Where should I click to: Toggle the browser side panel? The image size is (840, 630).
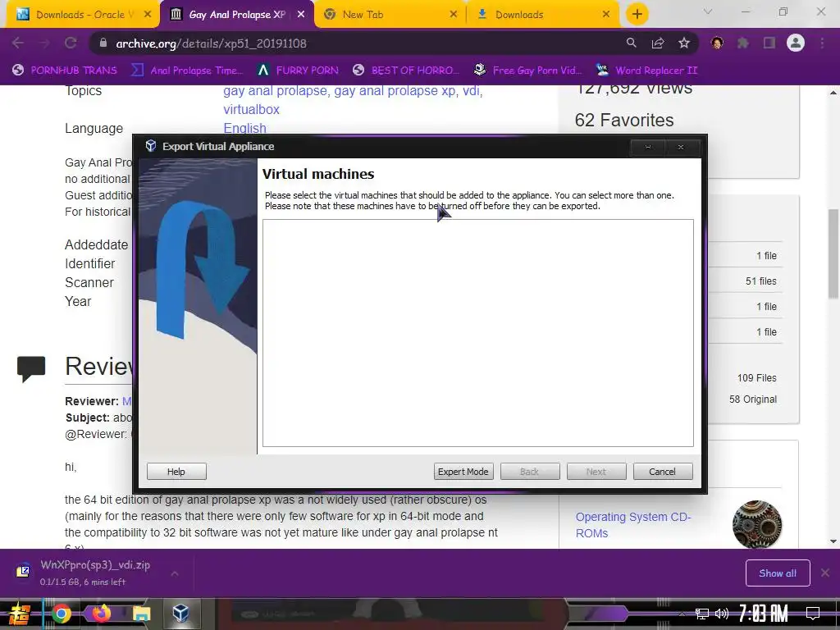[x=769, y=43]
